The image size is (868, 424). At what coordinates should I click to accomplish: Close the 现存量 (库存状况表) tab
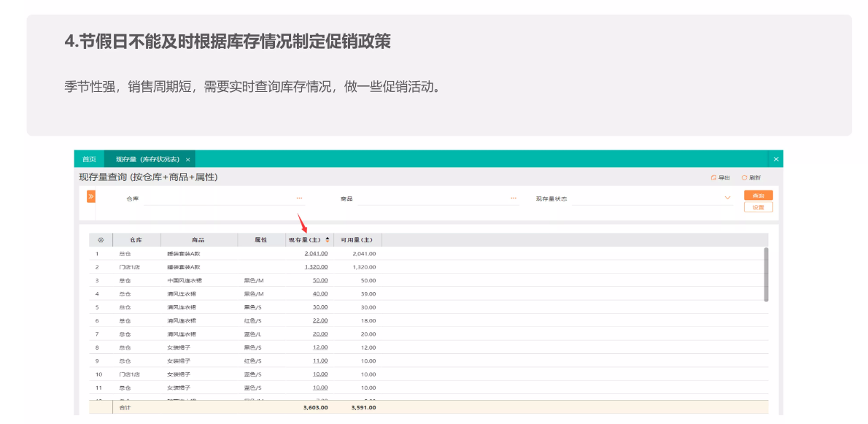coord(187,159)
